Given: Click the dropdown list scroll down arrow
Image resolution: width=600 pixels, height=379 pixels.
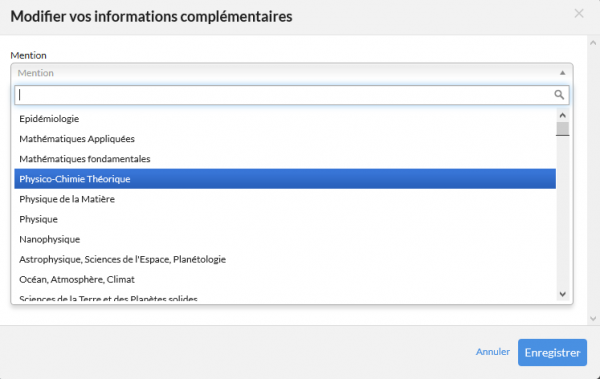Looking at the screenshot, I should [x=562, y=294].
